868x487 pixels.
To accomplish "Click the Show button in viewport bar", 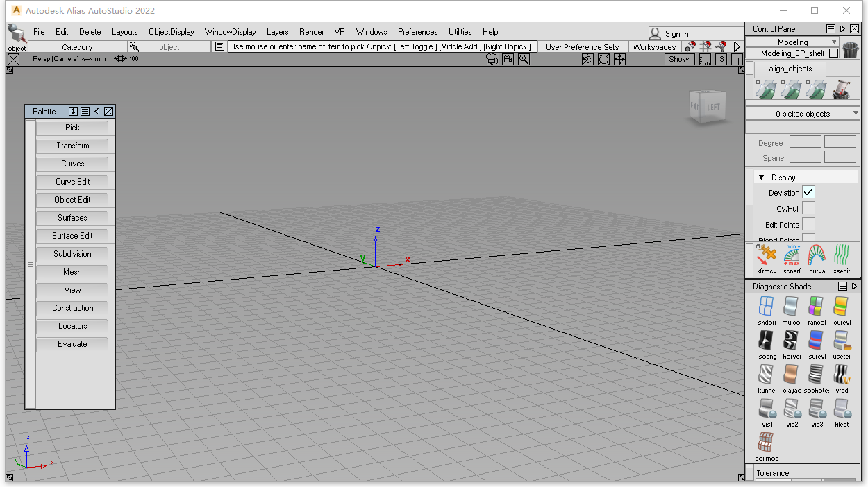I will (678, 60).
